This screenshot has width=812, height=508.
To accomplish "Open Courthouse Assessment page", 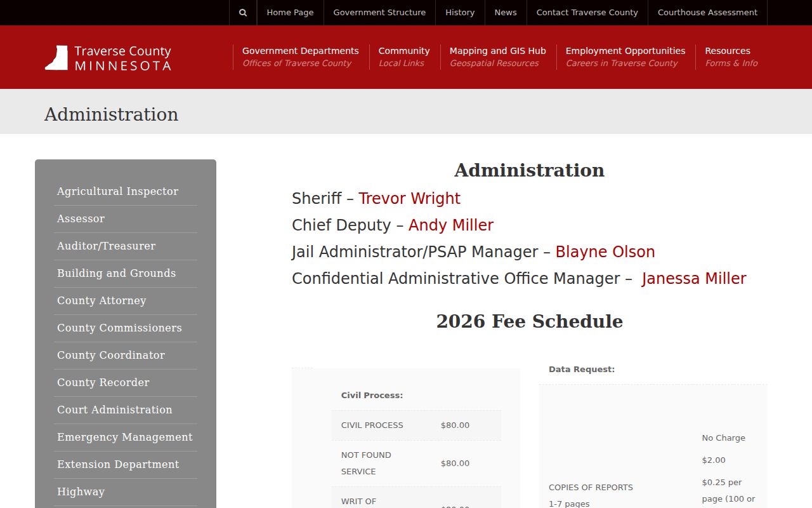I will [x=707, y=13].
